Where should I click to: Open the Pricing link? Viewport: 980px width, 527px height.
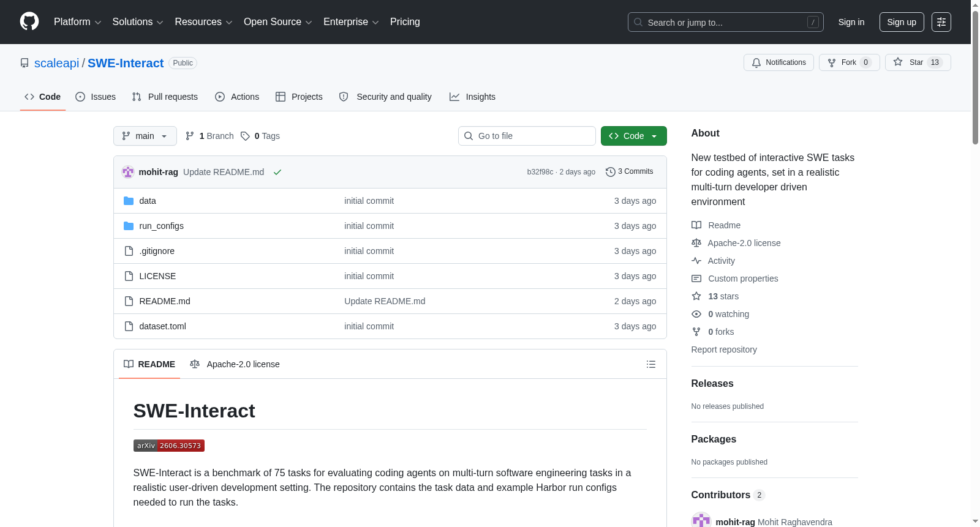[405, 22]
